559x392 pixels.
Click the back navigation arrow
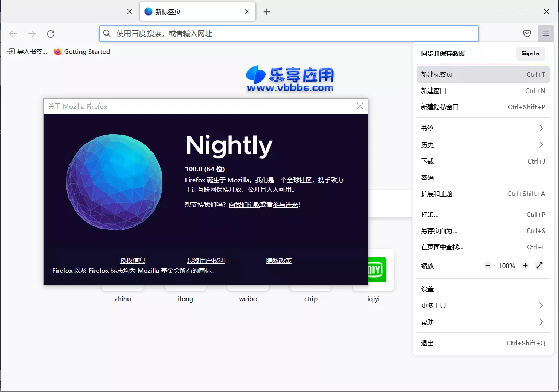coord(13,33)
